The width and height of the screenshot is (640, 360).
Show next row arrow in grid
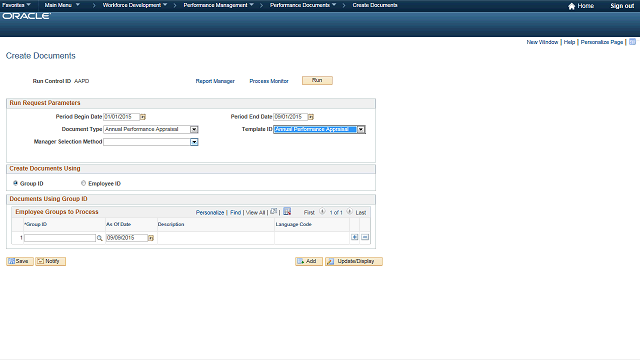tap(349, 212)
